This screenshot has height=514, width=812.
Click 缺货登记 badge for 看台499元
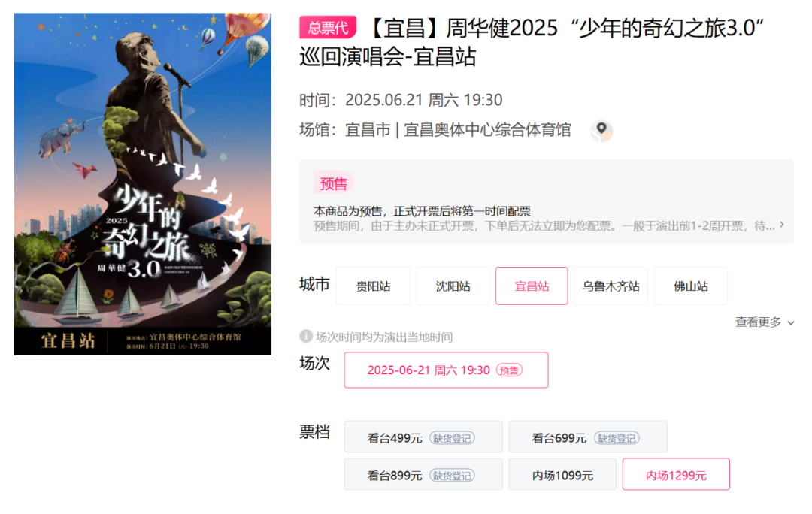(x=452, y=438)
